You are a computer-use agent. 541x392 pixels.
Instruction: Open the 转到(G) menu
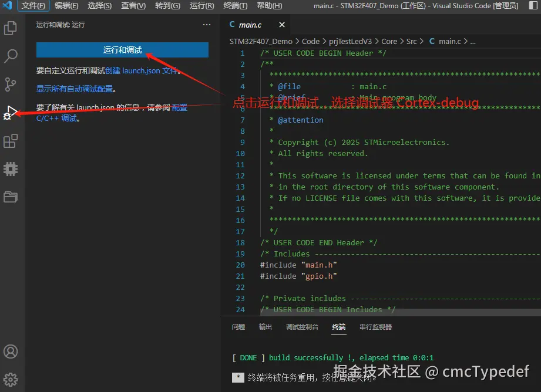coord(167,5)
